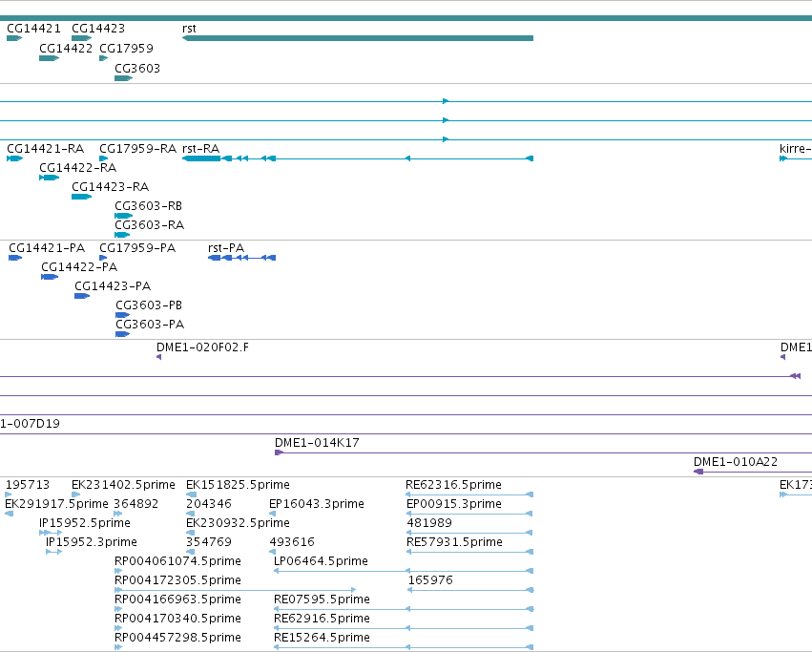The height and width of the screenshot is (652, 812).
Task: Select the 165976 EST line
Action: coord(469,590)
